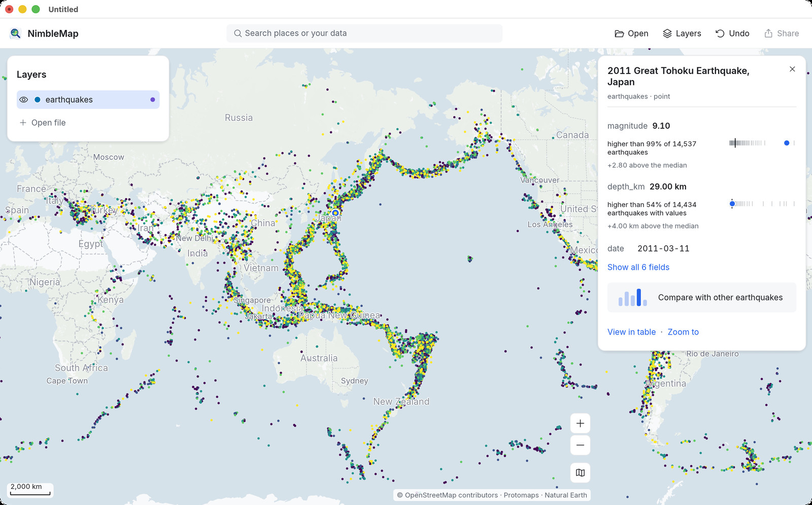Screen dimensions: 812x505
Task: Expand Show all 6 fields
Action: 638,267
